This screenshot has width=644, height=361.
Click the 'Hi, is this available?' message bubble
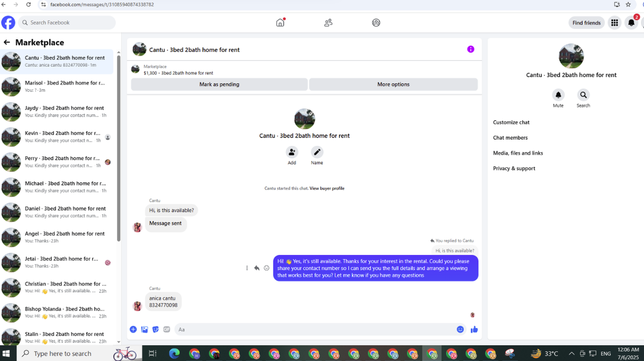click(x=172, y=210)
